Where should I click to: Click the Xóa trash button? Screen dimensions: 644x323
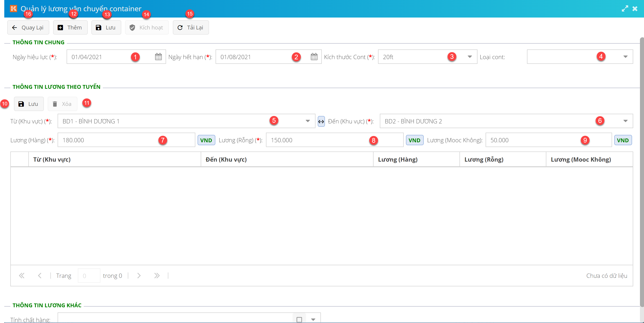[x=62, y=104]
